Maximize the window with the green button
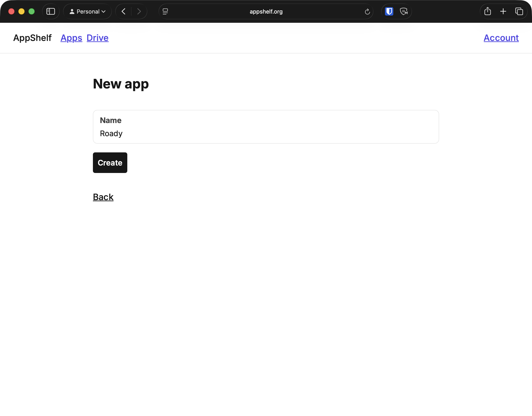 point(32,11)
